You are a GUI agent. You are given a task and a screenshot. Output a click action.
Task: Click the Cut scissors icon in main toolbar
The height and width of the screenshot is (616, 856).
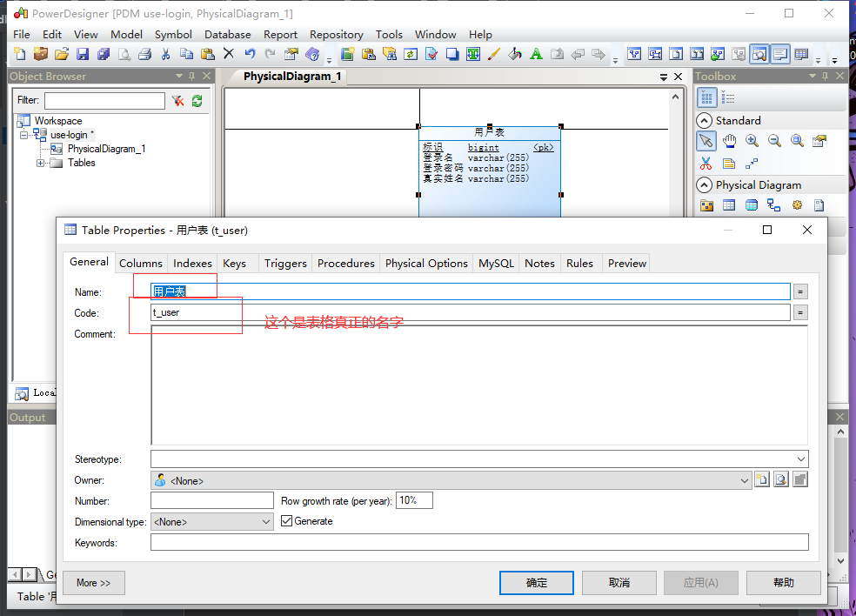(x=165, y=54)
